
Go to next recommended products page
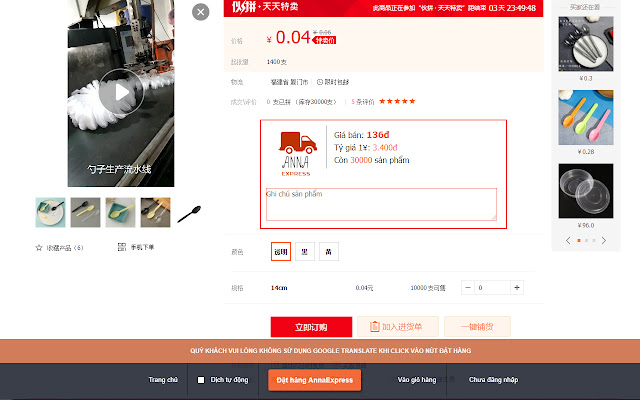604,240
